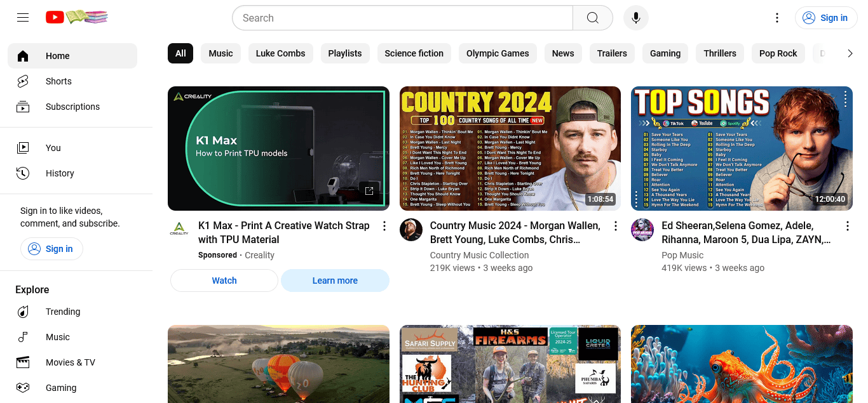Image resolution: width=868 pixels, height=403 pixels.
Task: Click the '12:00:40' duration badge
Action: pos(831,199)
